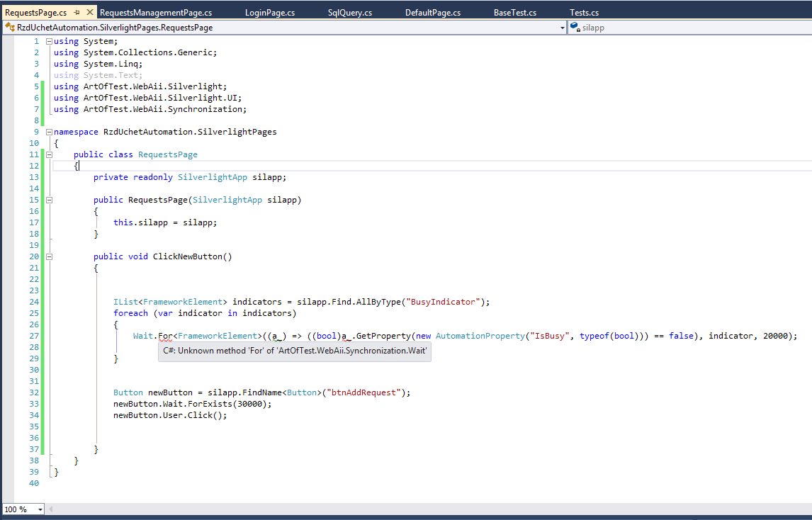The height and width of the screenshot is (520, 812).
Task: Click the class icon in the type navigation bar
Action: [9, 28]
